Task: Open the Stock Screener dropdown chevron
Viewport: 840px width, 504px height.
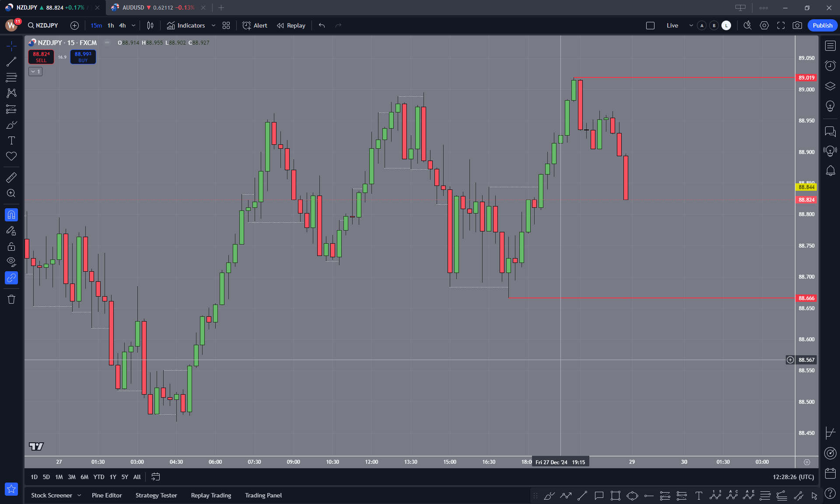Action: (x=79, y=495)
